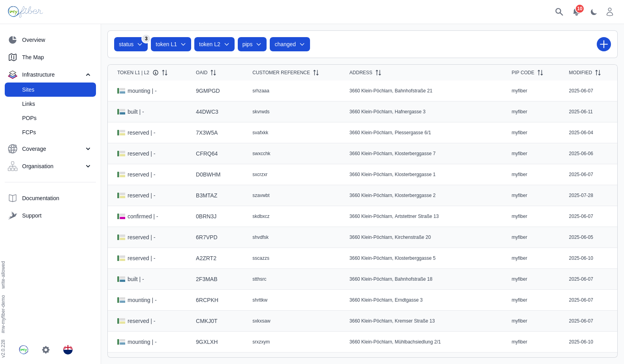The width and height of the screenshot is (624, 364).
Task: Sort table by Modified date column
Action: pos(598,73)
